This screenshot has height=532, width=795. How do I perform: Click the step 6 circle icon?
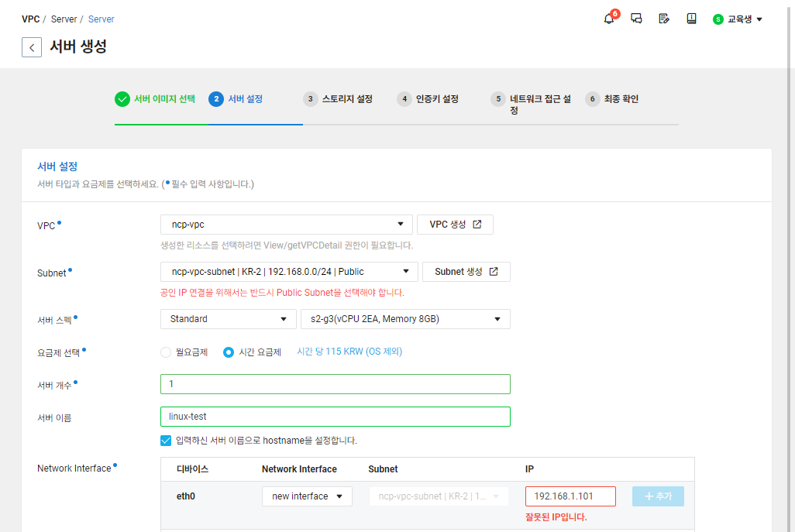tap(592, 99)
